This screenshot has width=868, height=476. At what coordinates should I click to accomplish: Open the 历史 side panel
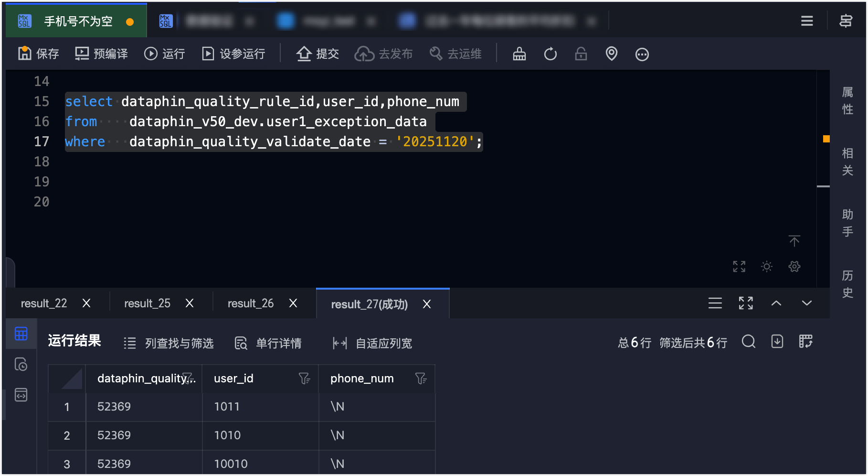[847, 284]
